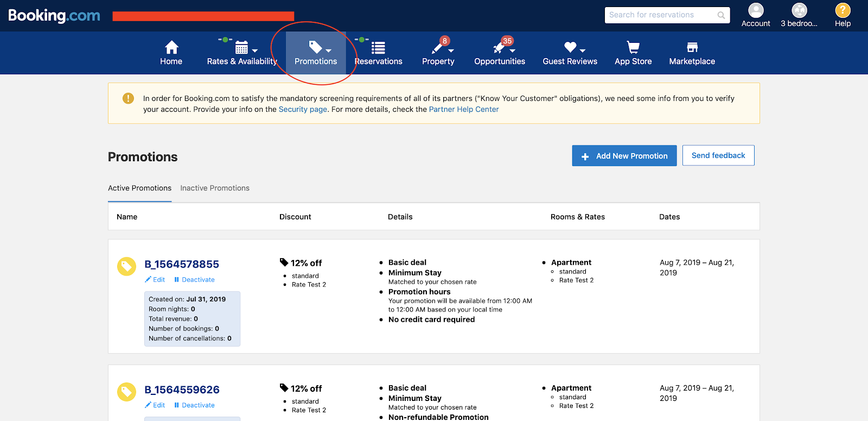The image size is (868, 421).
Task: Click the notification badge 8 on Property
Action: pyautogui.click(x=445, y=41)
